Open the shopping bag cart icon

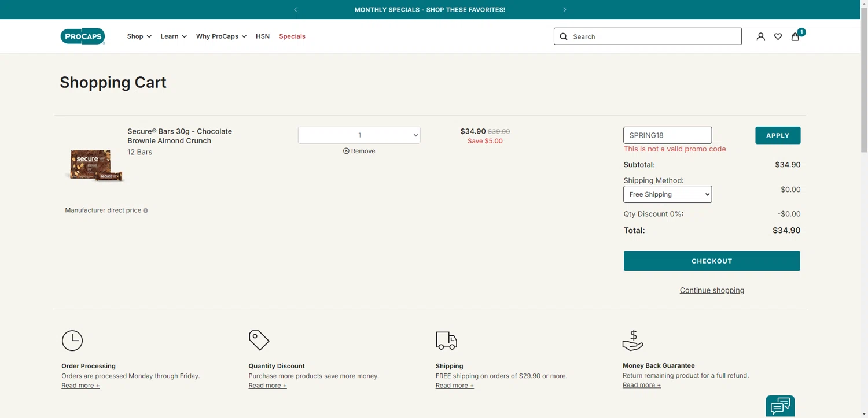(795, 36)
